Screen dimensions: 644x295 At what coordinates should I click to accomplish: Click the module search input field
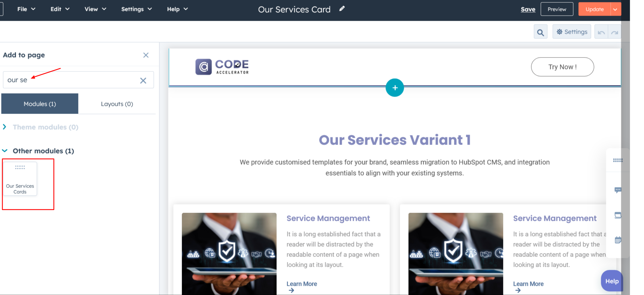click(72, 80)
